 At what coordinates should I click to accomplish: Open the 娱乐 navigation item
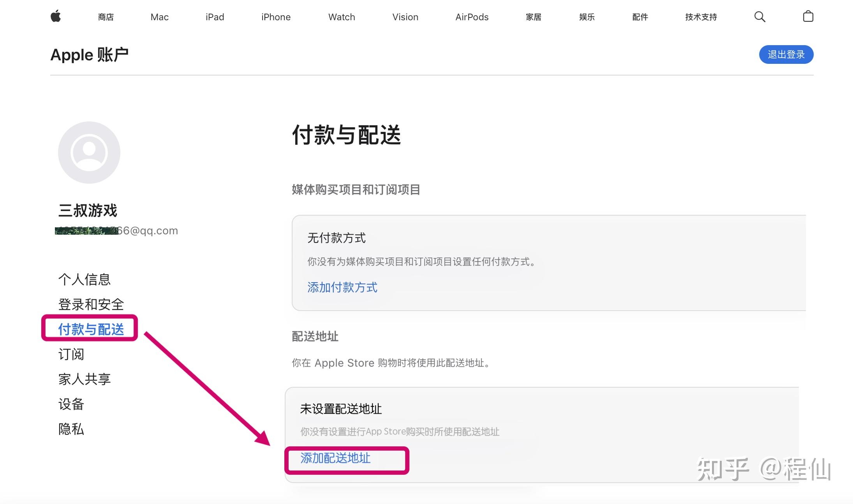point(587,17)
